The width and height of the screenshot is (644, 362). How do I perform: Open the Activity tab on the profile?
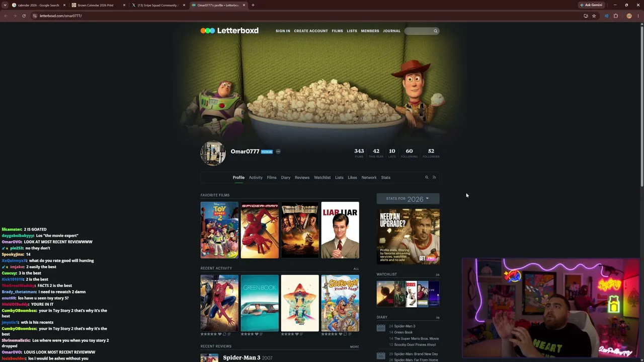point(256,177)
